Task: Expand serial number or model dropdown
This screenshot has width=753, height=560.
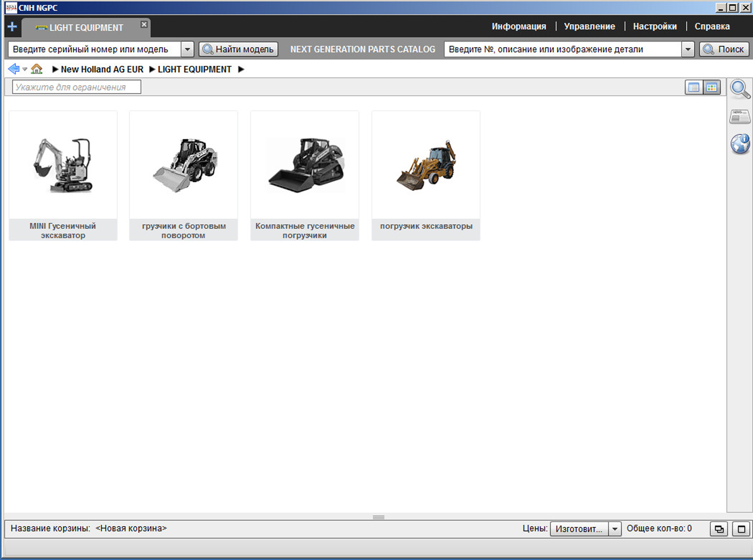Action: pos(187,50)
